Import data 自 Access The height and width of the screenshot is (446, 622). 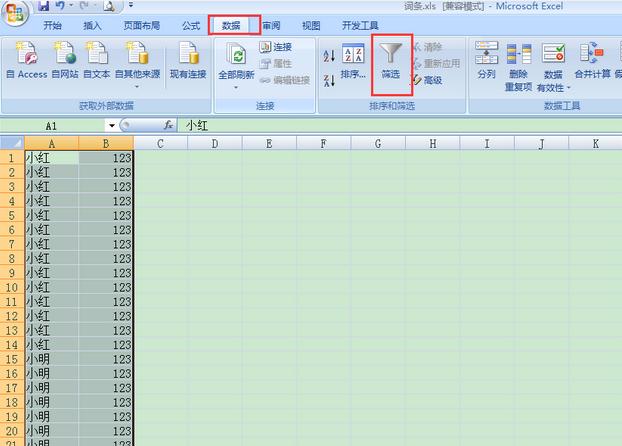(27, 60)
